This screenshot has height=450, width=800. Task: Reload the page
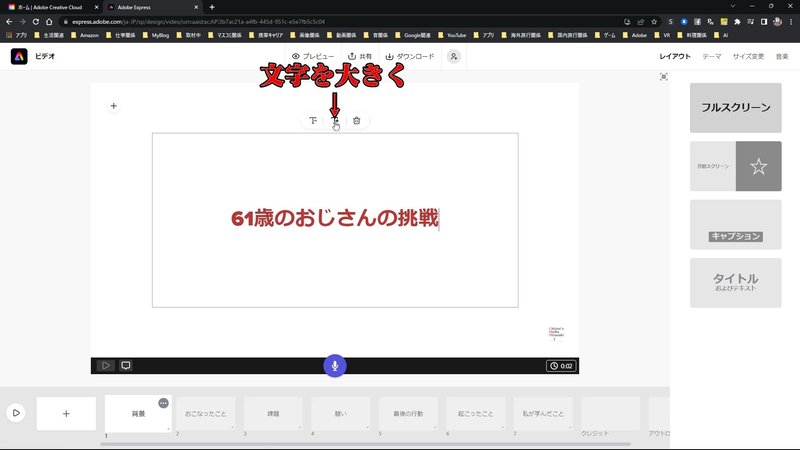36,21
